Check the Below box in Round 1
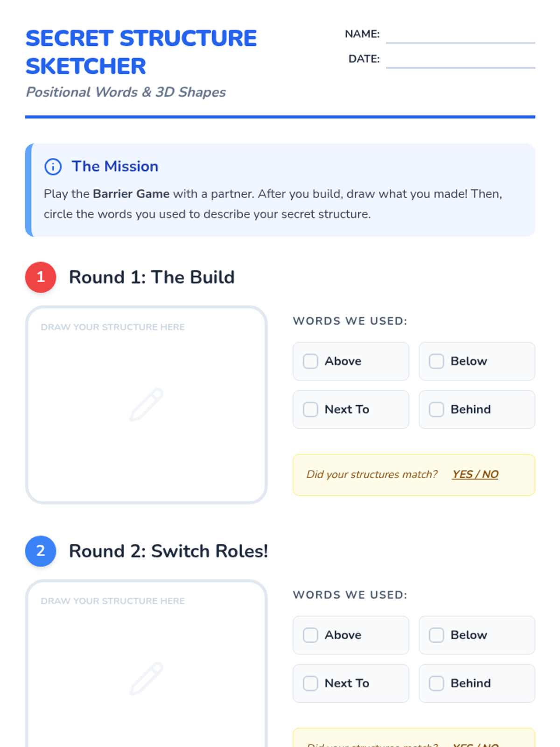 click(x=436, y=361)
